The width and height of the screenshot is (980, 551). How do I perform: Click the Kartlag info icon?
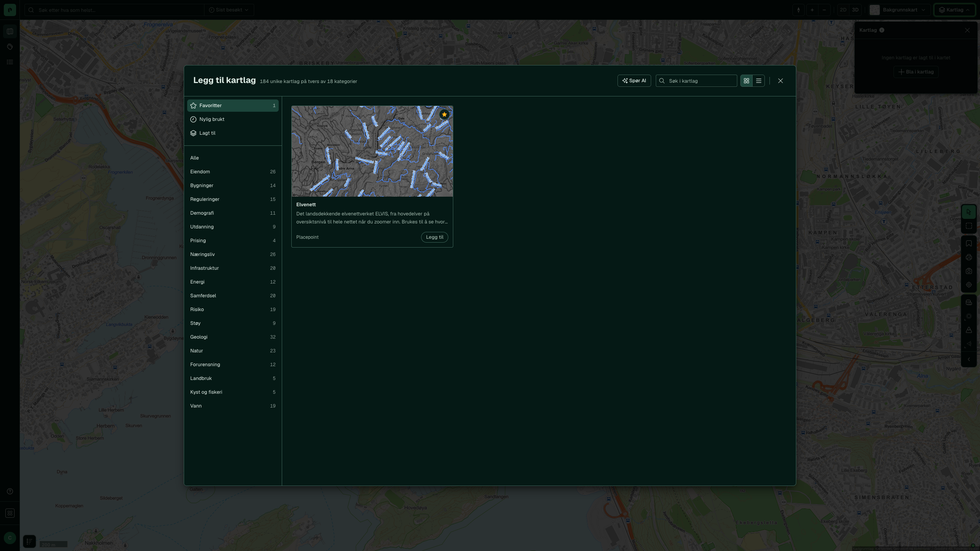pyautogui.click(x=882, y=30)
